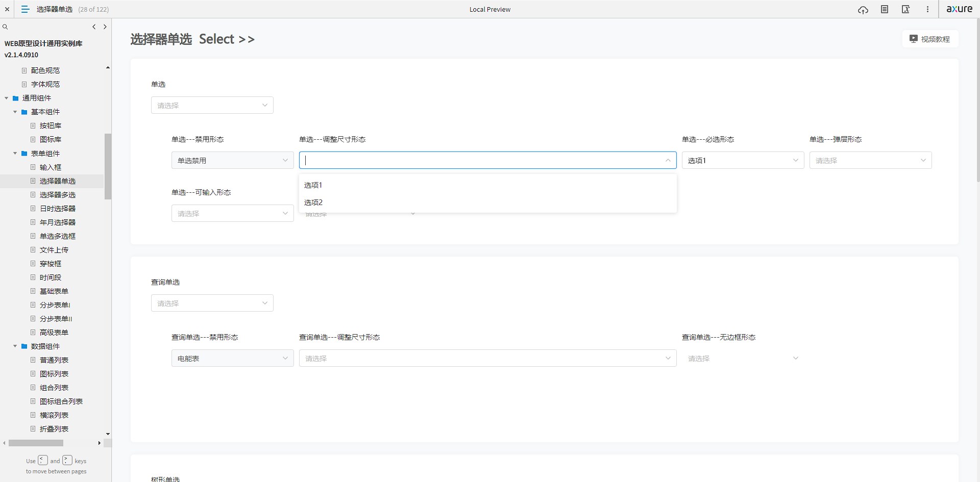Open the three-dot more options menu
The height and width of the screenshot is (482, 980).
pyautogui.click(x=927, y=10)
